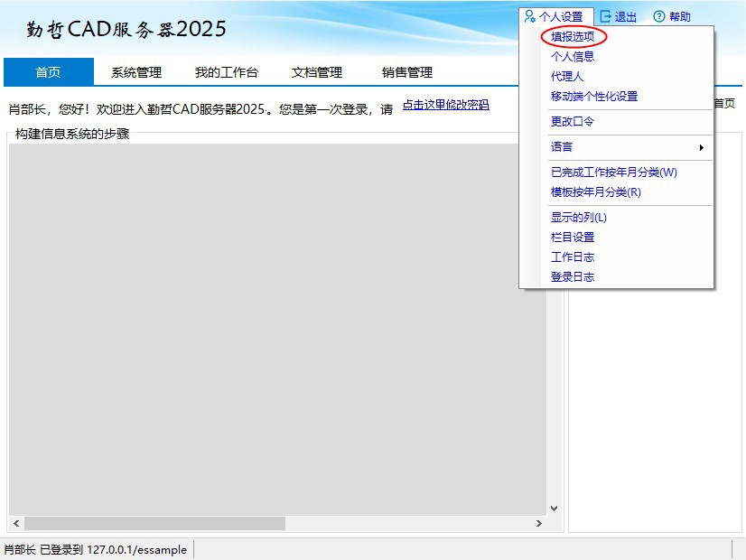
Task: Open 移动端个性化设置 menu item
Action: (594, 97)
